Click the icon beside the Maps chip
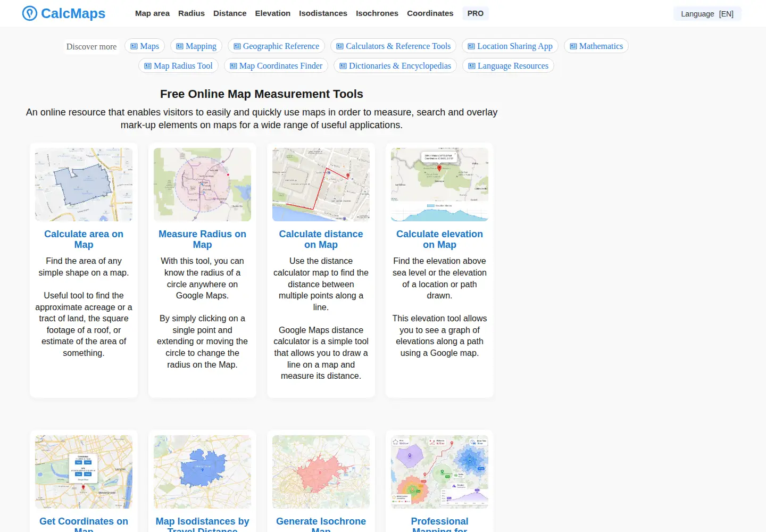766x532 pixels. (x=134, y=46)
